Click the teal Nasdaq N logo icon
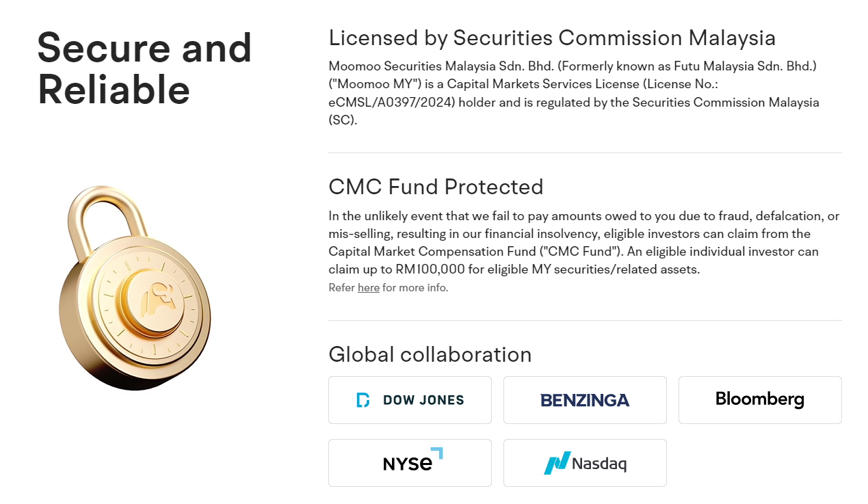Image resolution: width=868 pixels, height=504 pixels. coord(557,463)
